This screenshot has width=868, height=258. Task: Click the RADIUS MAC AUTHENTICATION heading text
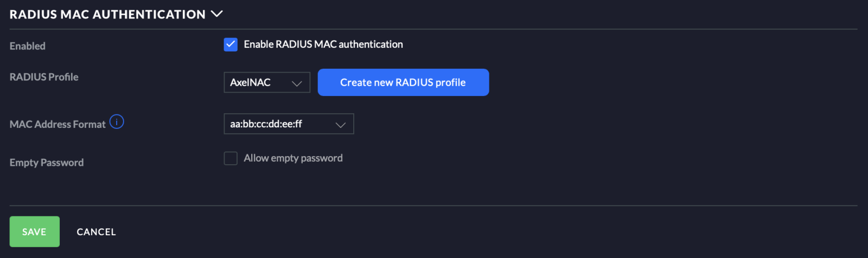point(107,15)
